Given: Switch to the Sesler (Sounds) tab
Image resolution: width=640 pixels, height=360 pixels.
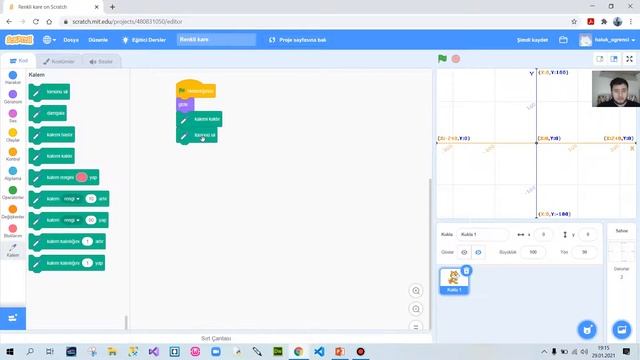Looking at the screenshot, I should coord(101,61).
